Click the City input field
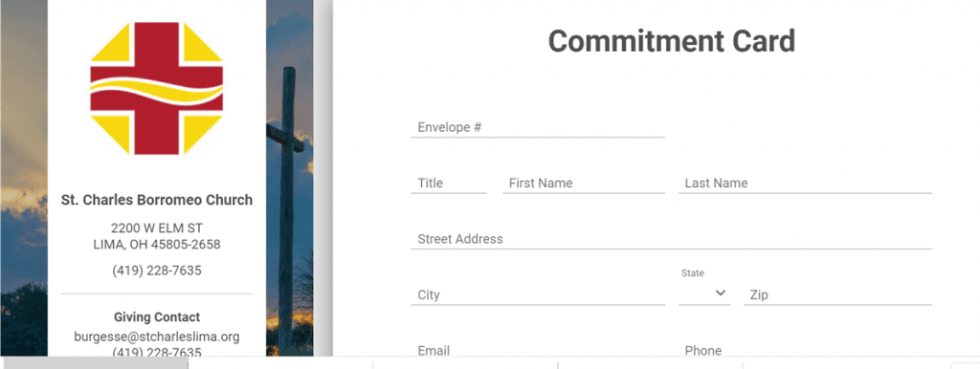This screenshot has height=369, width=980. click(x=538, y=294)
